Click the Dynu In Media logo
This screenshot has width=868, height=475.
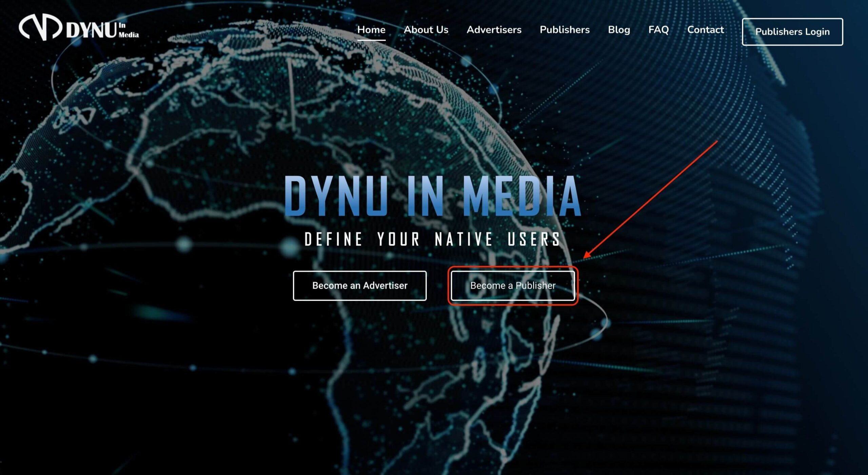(x=79, y=27)
